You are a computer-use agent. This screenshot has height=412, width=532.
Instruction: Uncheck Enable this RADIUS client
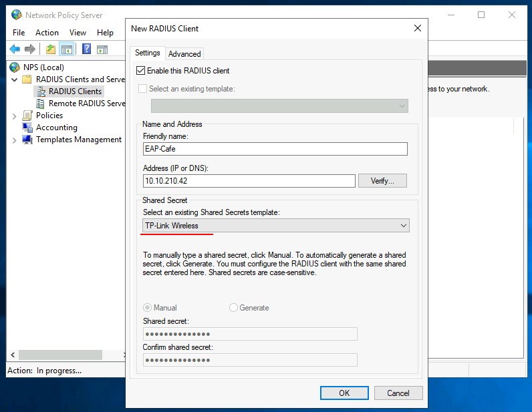(x=140, y=71)
